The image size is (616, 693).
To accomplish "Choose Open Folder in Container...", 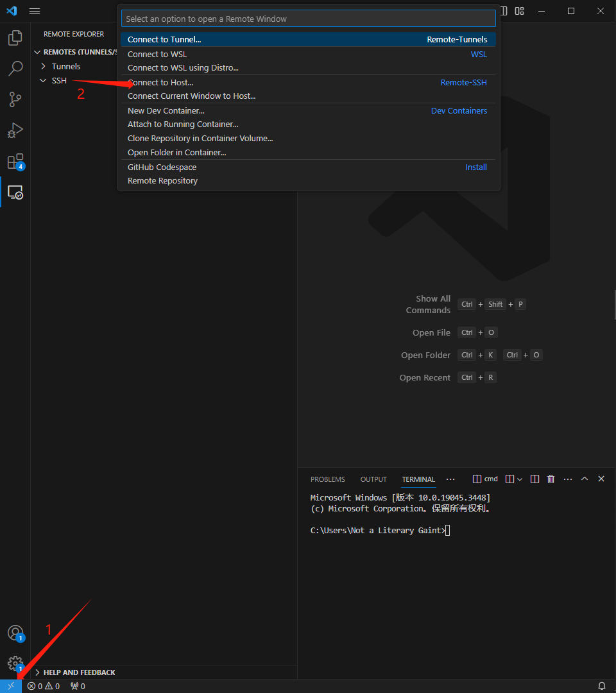I will coord(308,153).
